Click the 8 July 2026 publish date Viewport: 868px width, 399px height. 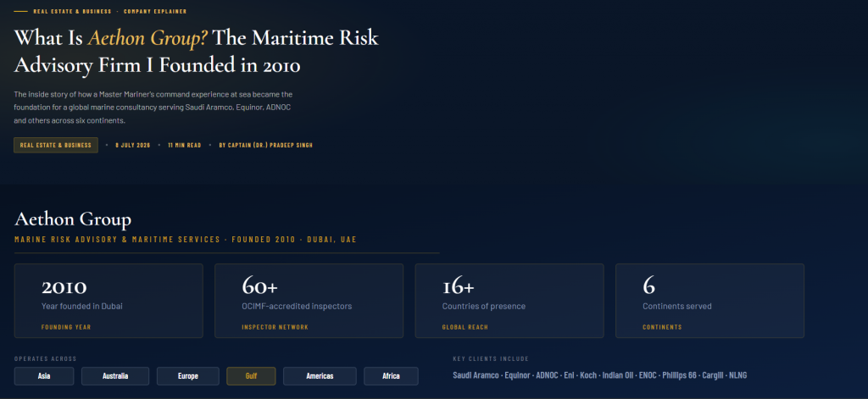click(x=132, y=145)
